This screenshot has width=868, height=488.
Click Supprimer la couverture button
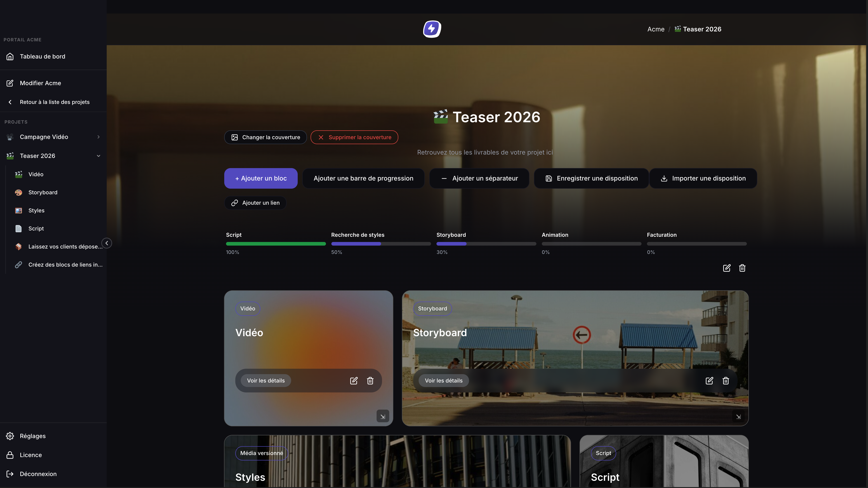tap(354, 137)
